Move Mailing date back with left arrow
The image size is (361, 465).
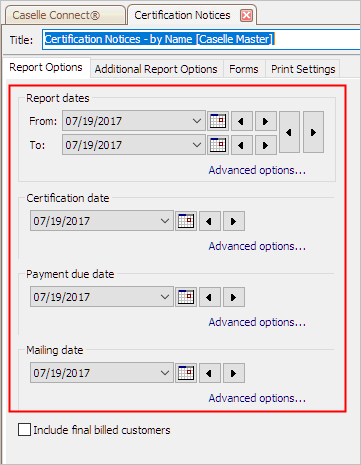tap(210, 373)
